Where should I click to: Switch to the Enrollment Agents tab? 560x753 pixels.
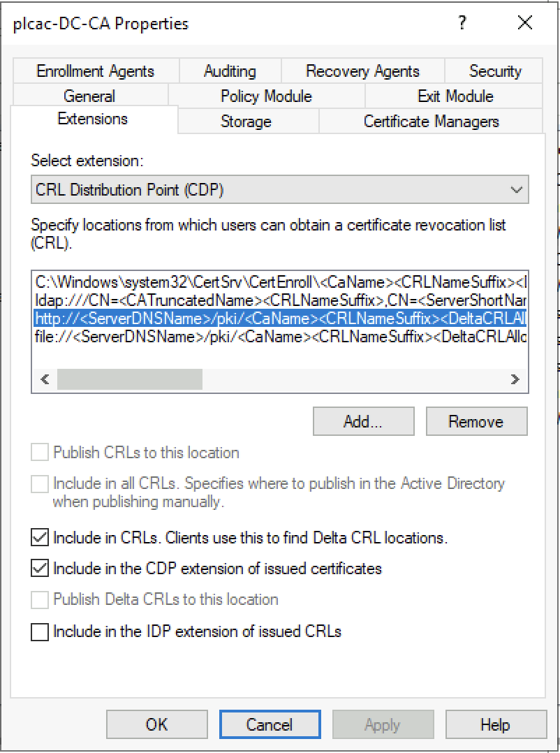pos(95,71)
